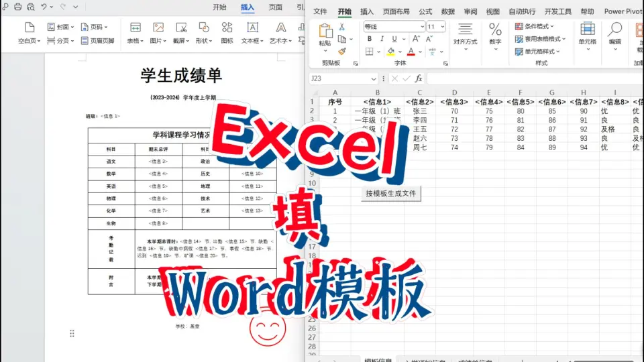The width and height of the screenshot is (644, 362).
Task: Click the cell borders icon in Excel
Action: pyautogui.click(x=369, y=52)
